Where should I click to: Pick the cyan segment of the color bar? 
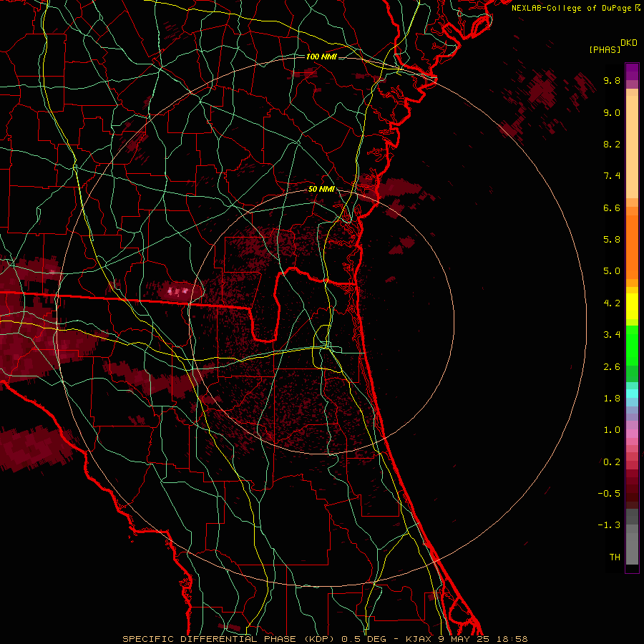point(632,394)
